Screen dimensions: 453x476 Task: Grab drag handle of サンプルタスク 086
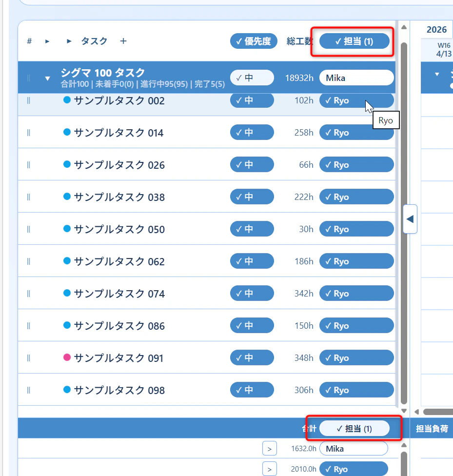click(29, 326)
